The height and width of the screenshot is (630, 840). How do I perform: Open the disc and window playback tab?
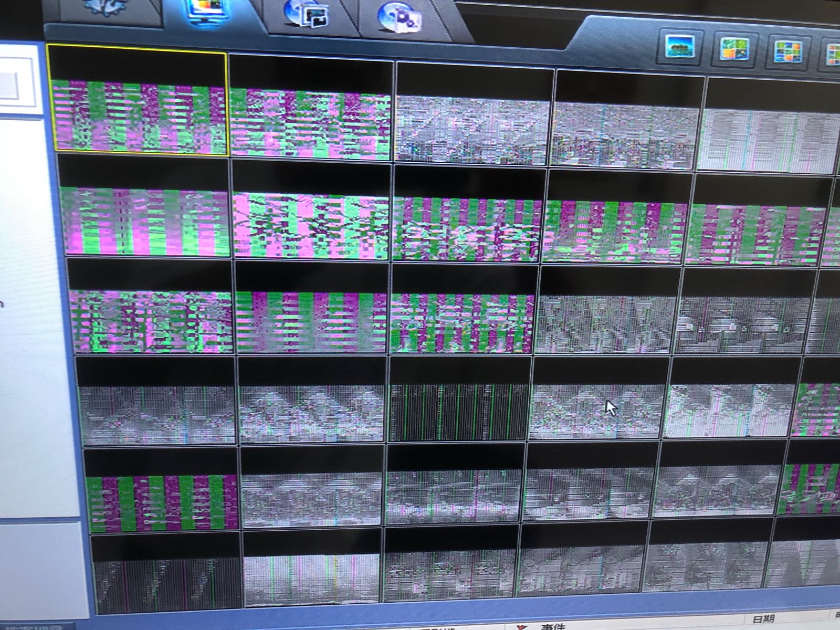click(x=307, y=15)
